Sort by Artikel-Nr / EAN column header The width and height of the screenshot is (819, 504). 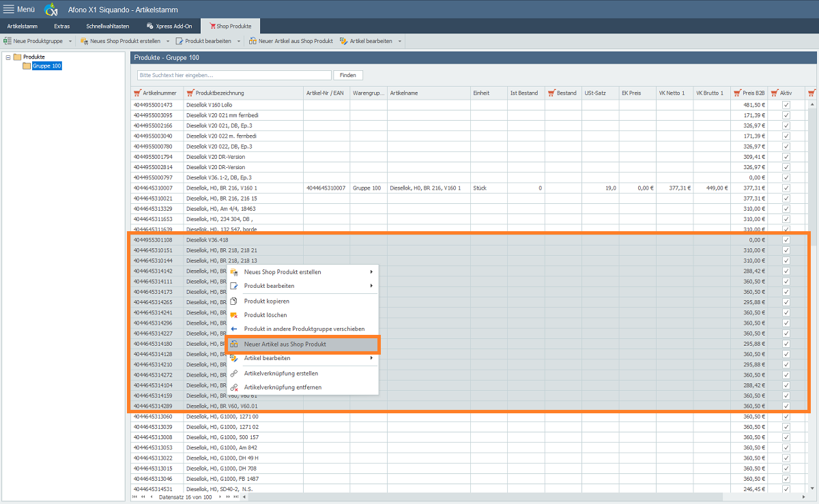pyautogui.click(x=327, y=93)
